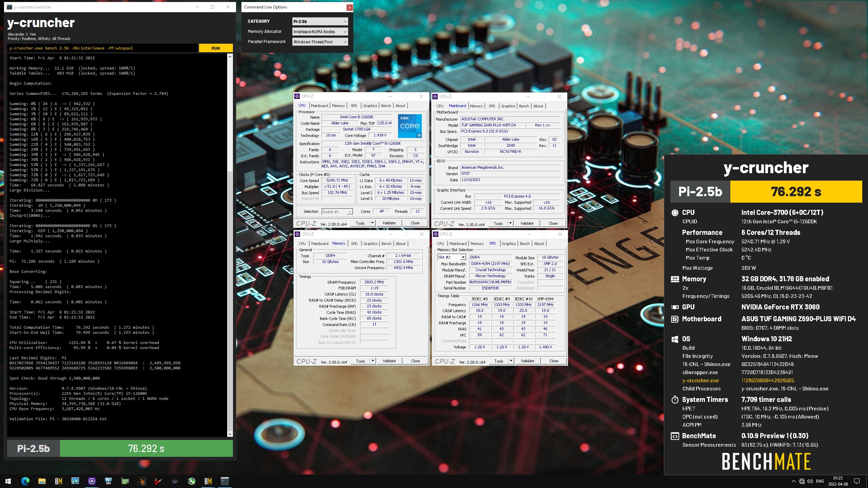Image resolution: width=868 pixels, height=488 pixels.
Task: Open About tab in bottom-left CPU-Z window
Action: click(x=400, y=244)
